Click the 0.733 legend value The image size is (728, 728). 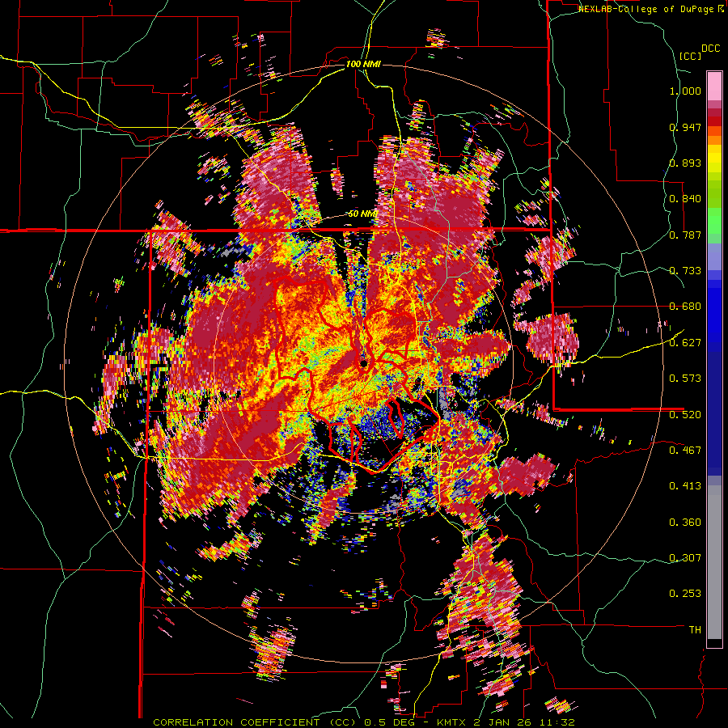point(685,271)
